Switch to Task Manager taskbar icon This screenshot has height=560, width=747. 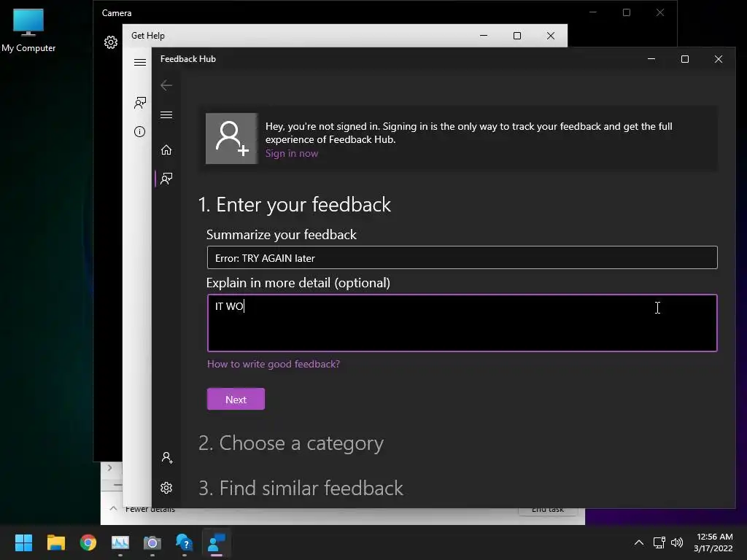coord(120,542)
